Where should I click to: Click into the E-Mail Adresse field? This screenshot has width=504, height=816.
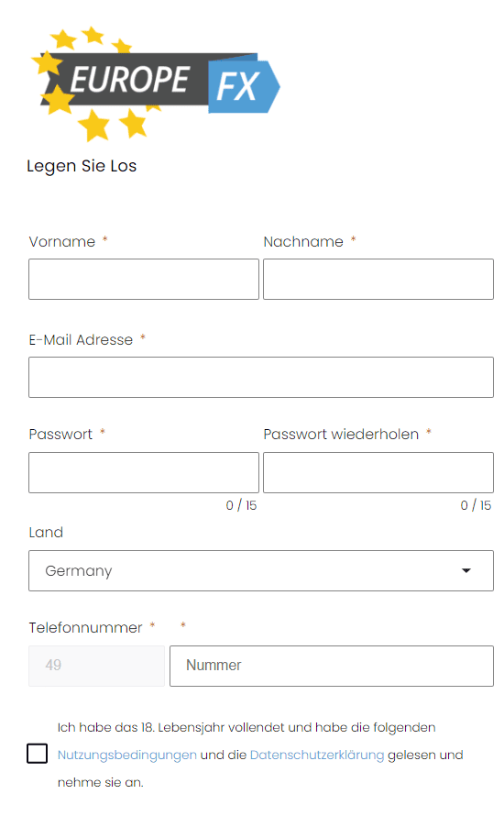coord(261,378)
